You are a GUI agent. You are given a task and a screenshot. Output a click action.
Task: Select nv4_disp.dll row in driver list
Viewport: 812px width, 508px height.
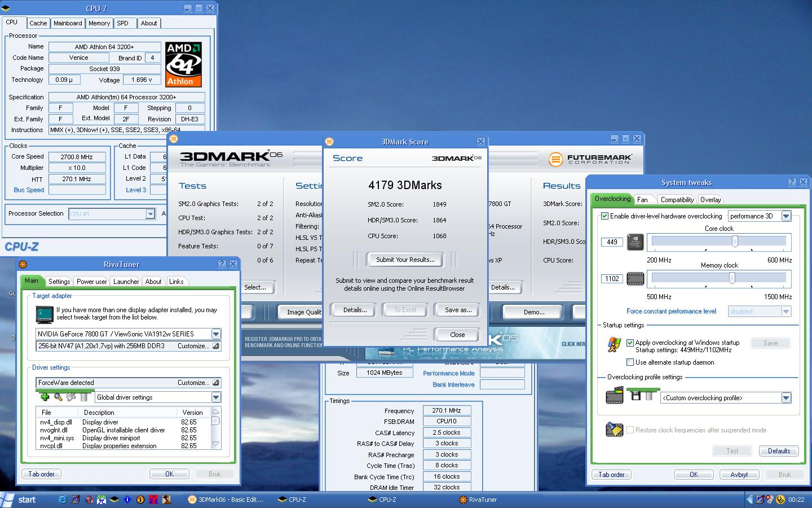coord(123,422)
